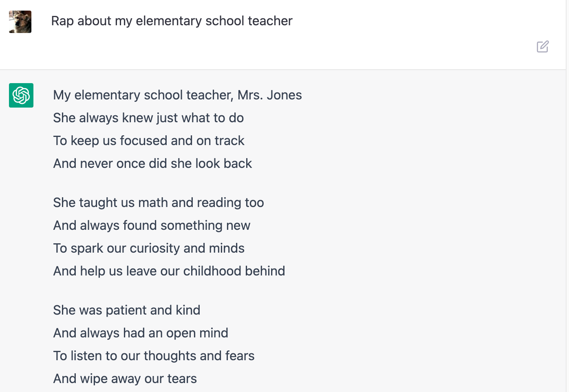Click the vertical scrollbar on the right
Viewport: 569px width, 392px height.
coord(567,196)
